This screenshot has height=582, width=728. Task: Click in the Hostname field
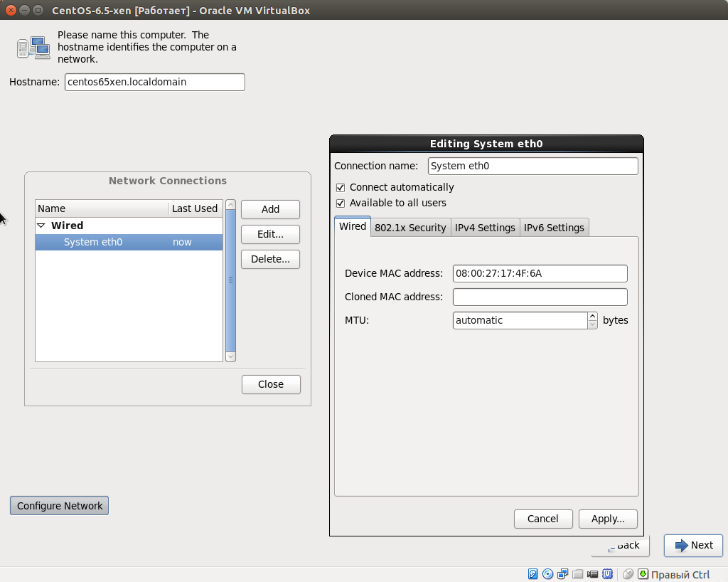(154, 83)
